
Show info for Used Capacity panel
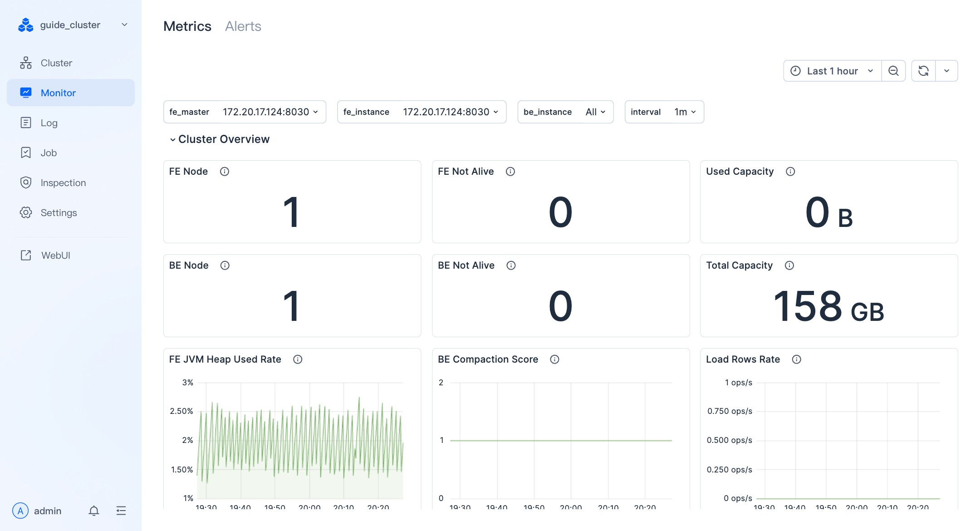790,172
